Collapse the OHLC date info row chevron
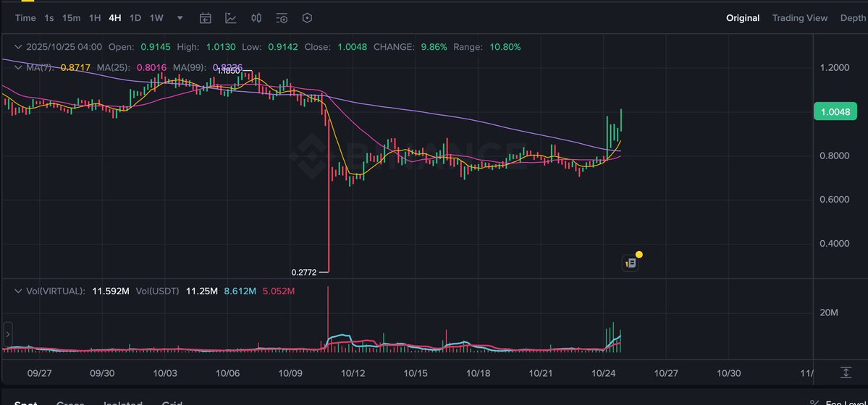Viewport: 868px width, 405px height. [x=18, y=47]
